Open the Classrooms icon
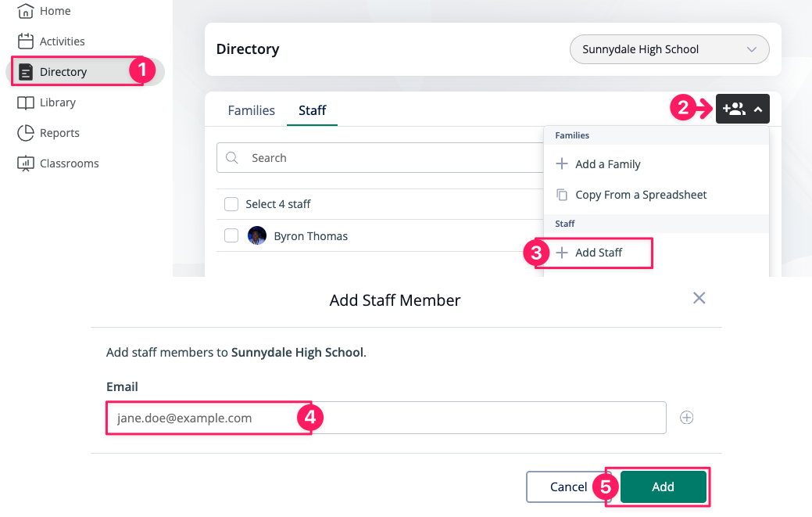Screen dimensions: 812x517 [26, 163]
